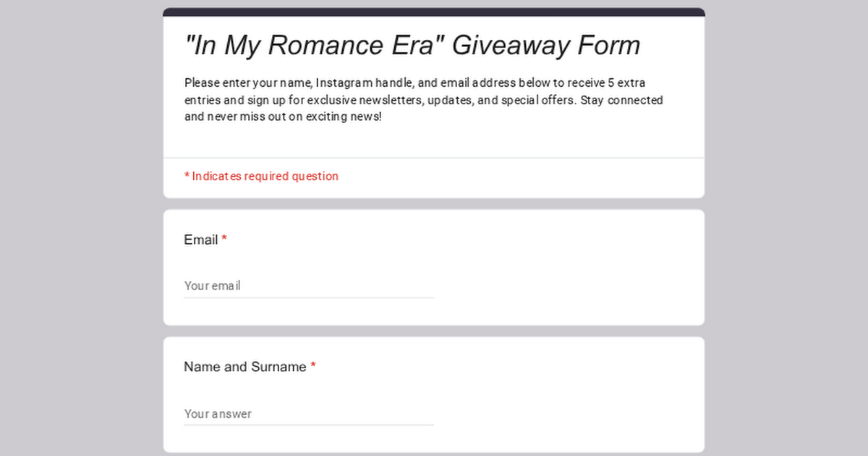Click inside the Your answer input field

pos(304,414)
